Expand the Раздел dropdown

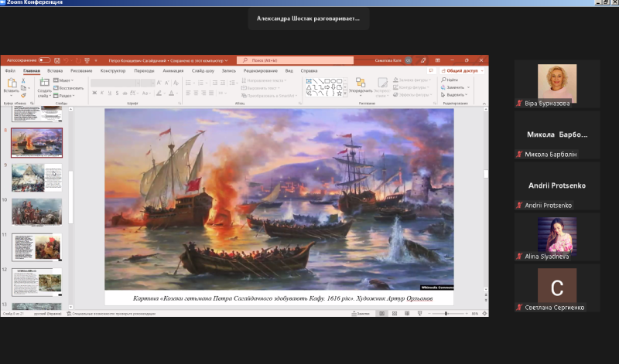pyautogui.click(x=64, y=95)
